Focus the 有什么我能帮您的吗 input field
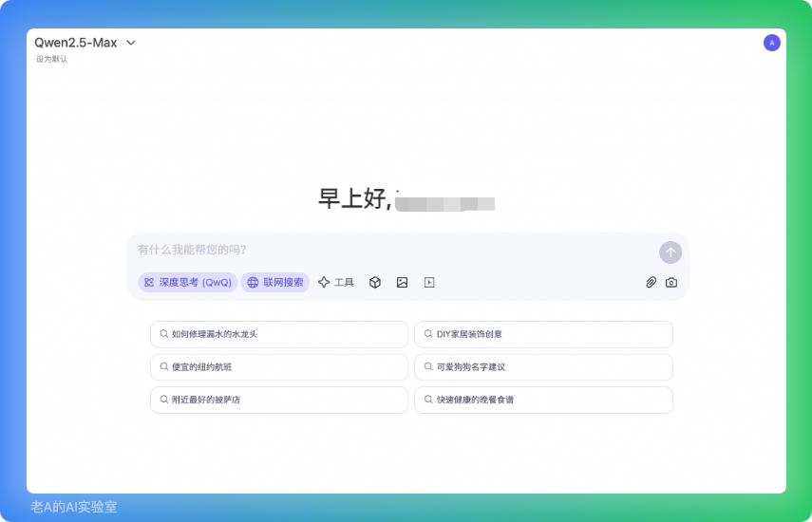Screen dimensions: 812x522 (x=393, y=250)
